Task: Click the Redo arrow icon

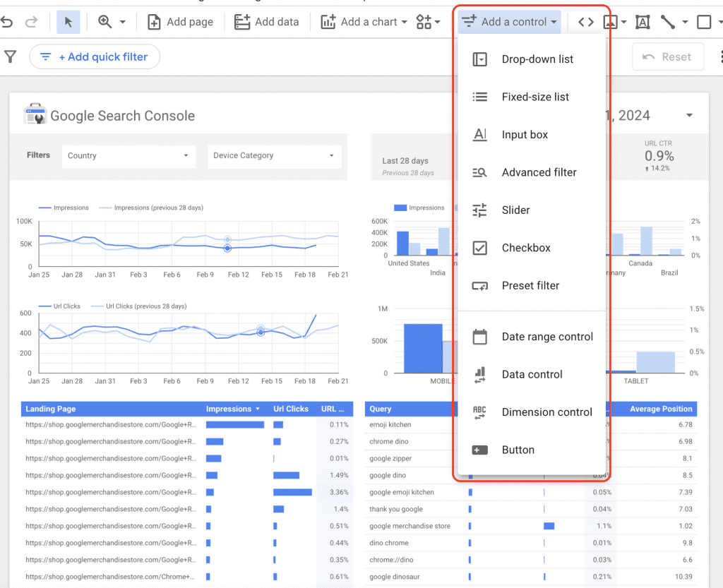Action: coord(31,22)
